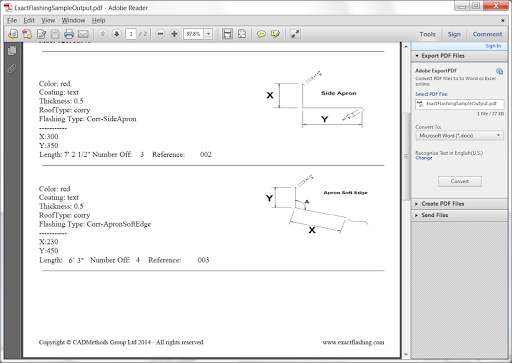
Task: Open the View menu
Action: 48,20
